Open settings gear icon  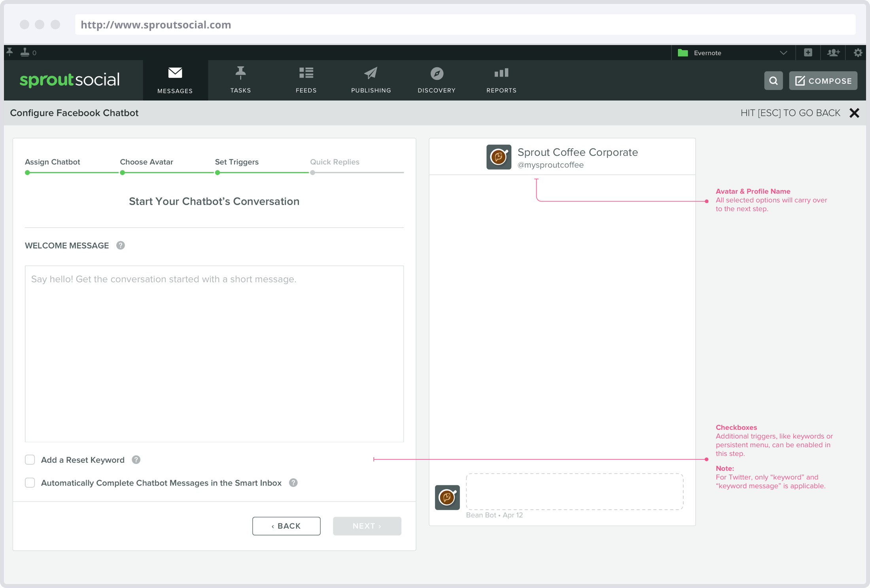coord(858,53)
